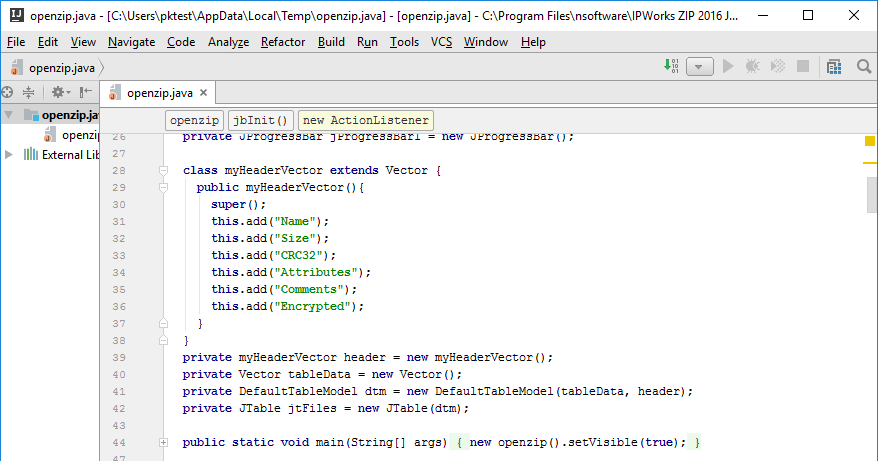The height and width of the screenshot is (461, 878).
Task: Open the Project Structure icon
Action: 834,67
